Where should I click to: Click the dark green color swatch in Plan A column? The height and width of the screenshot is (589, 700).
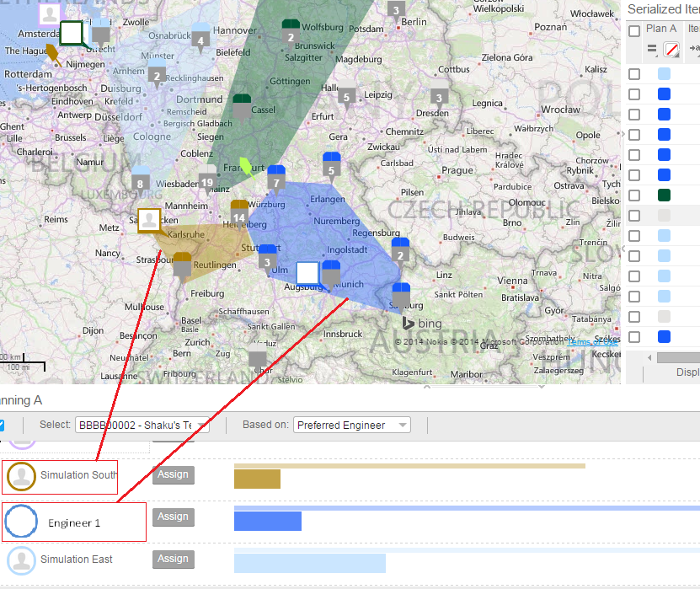click(x=664, y=195)
